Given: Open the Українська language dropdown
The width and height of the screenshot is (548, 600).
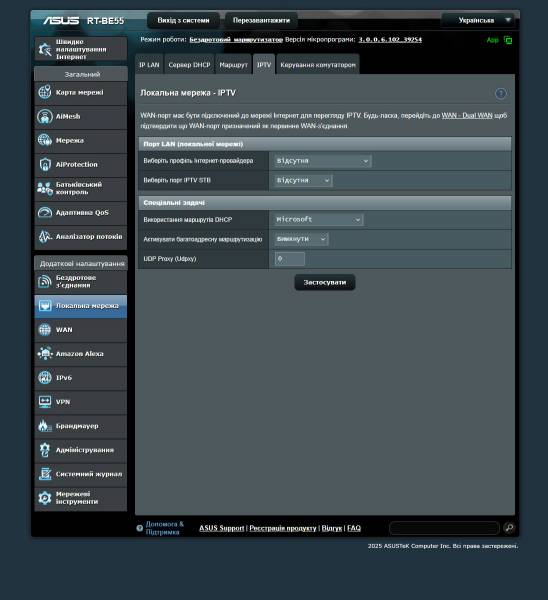Looking at the screenshot, I should pyautogui.click(x=477, y=20).
